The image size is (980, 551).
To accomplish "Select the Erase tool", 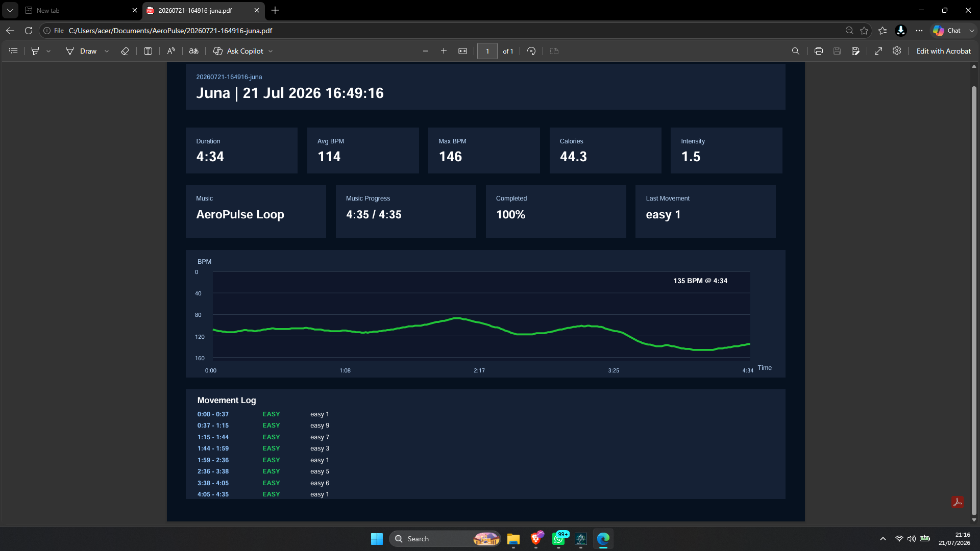I will coord(125,51).
